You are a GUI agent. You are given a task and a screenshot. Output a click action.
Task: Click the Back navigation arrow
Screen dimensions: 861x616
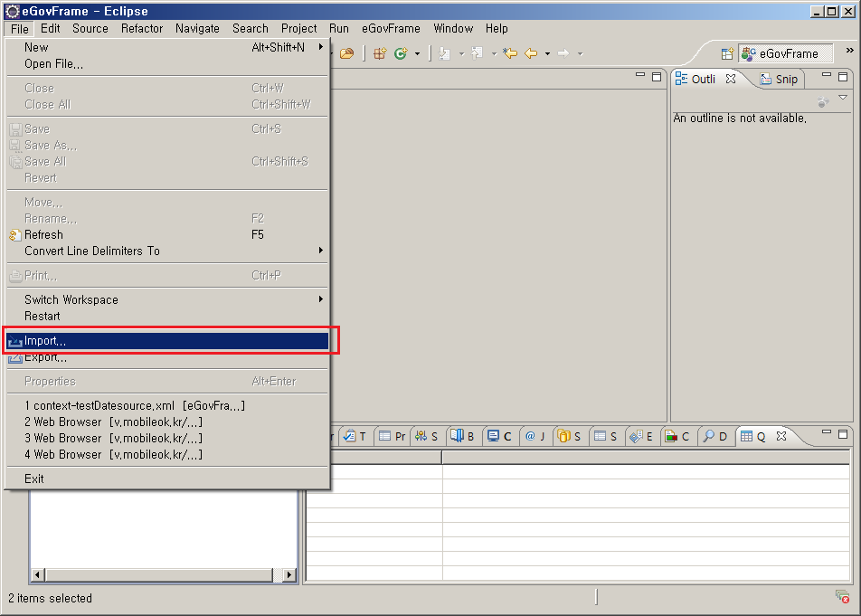coord(531,53)
